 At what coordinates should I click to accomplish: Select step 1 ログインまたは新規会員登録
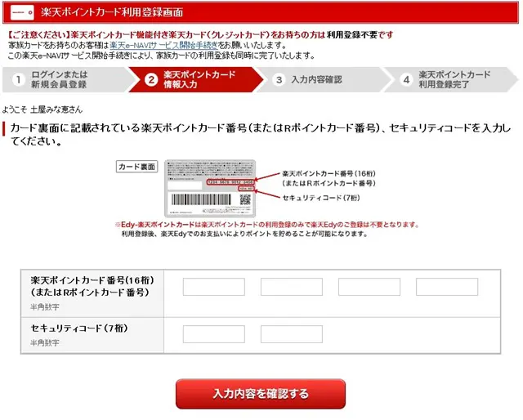coord(65,79)
